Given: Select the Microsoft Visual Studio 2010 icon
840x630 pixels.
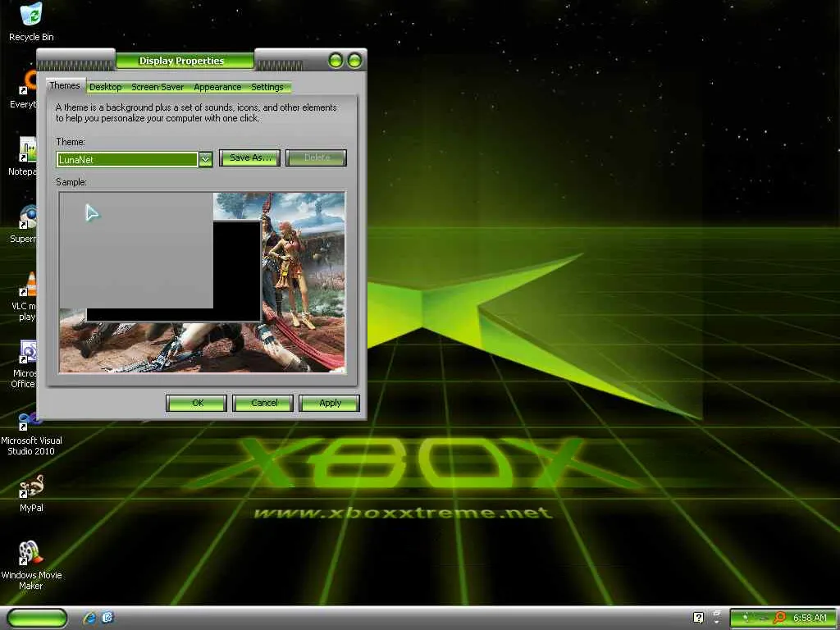Looking at the screenshot, I should [x=31, y=434].
